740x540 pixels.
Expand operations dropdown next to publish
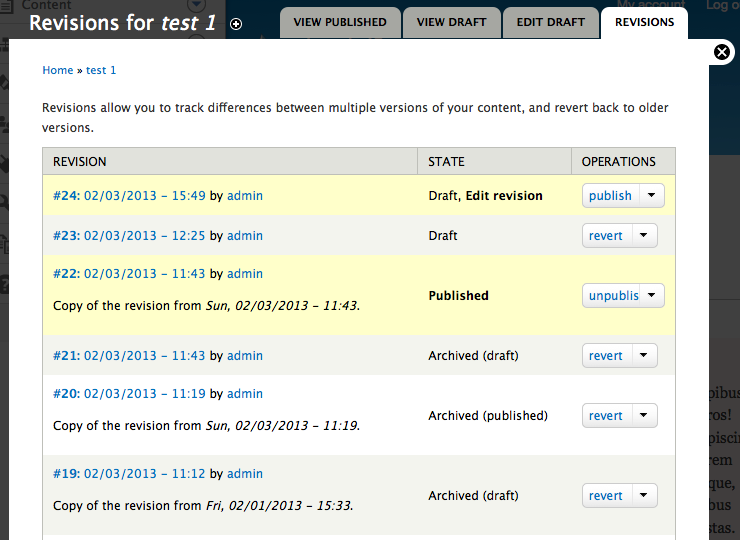pyautogui.click(x=652, y=195)
